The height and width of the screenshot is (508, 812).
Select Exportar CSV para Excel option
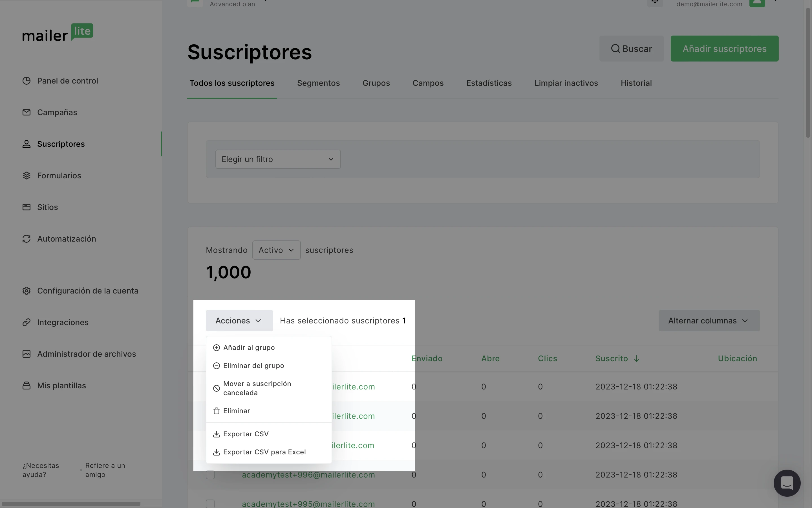click(x=269, y=452)
